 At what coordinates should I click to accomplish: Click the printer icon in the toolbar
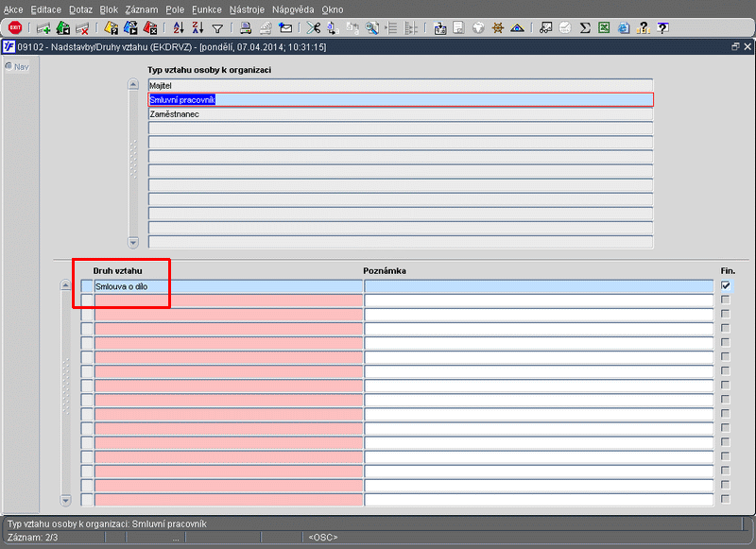tap(246, 28)
